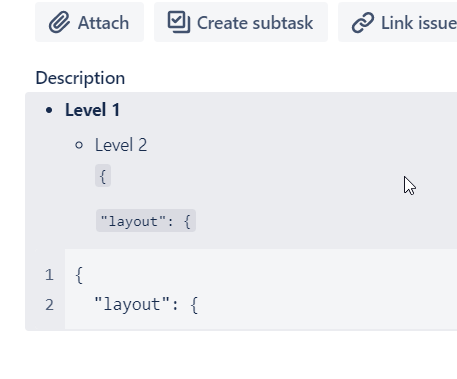Choose the Link issue button
Viewport: 457px width, 379px height.
coord(397,22)
